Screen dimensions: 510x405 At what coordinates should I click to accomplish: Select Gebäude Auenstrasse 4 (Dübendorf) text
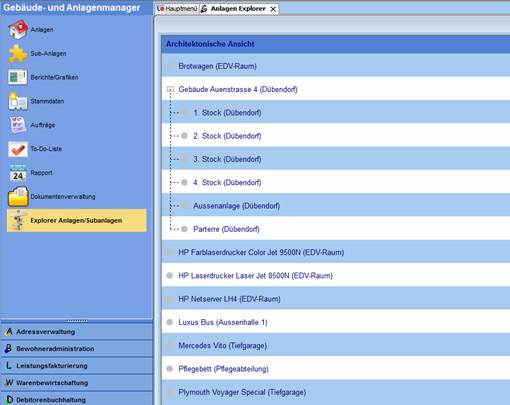[x=238, y=89]
